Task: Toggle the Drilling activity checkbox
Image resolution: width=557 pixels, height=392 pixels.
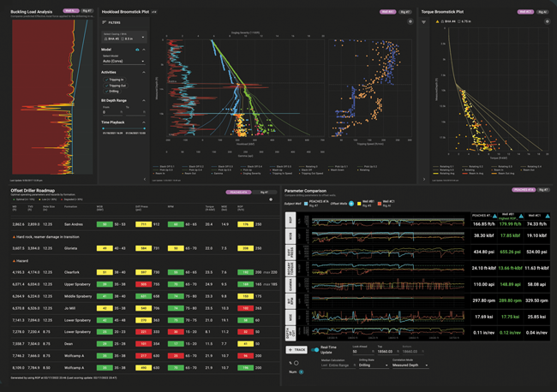Action: click(105, 91)
